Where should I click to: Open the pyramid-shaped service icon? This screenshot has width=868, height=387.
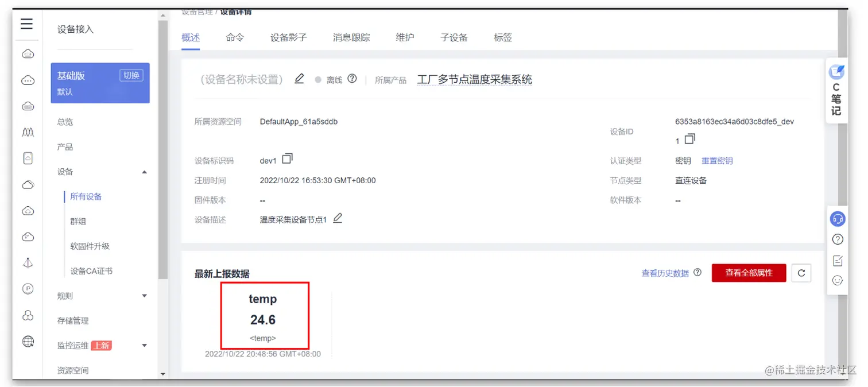[x=28, y=263]
